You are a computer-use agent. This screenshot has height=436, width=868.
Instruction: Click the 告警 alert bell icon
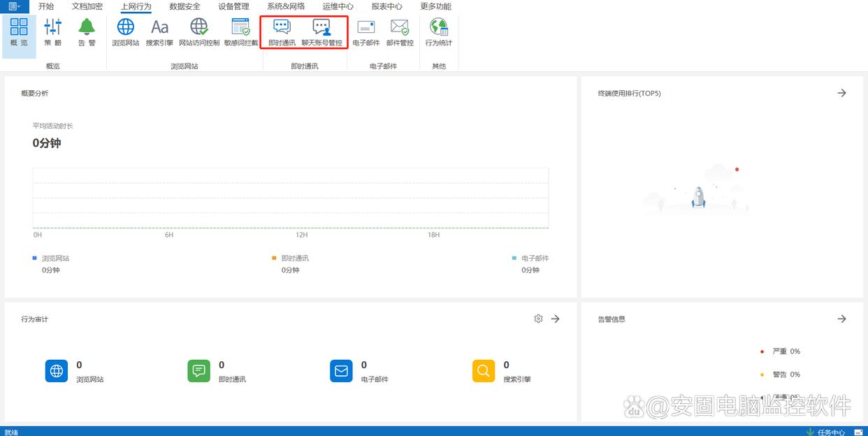click(x=87, y=32)
